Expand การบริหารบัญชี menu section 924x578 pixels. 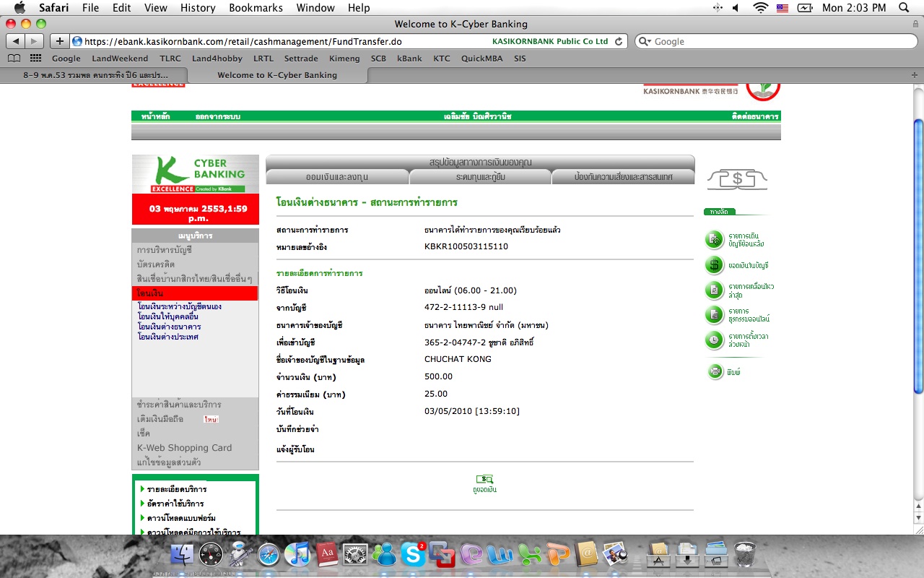[x=165, y=250]
